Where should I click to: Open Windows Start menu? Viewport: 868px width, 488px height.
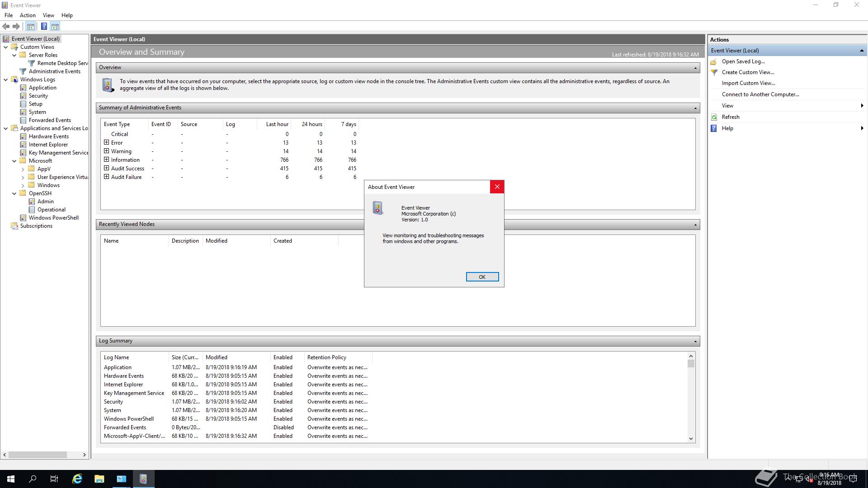pyautogui.click(x=11, y=479)
